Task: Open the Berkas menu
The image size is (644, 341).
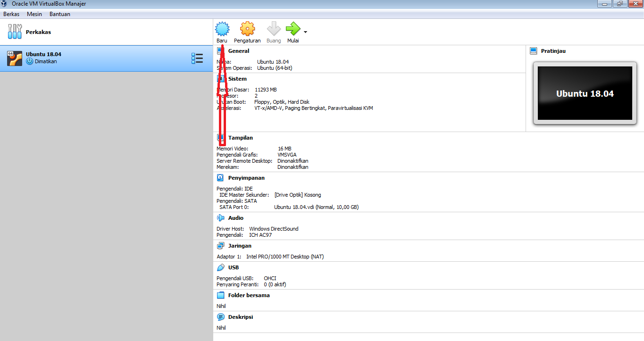Action: (11, 14)
